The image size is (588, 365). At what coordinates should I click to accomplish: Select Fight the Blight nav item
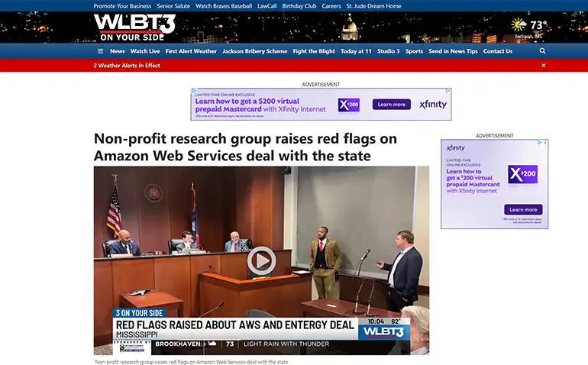click(x=314, y=51)
